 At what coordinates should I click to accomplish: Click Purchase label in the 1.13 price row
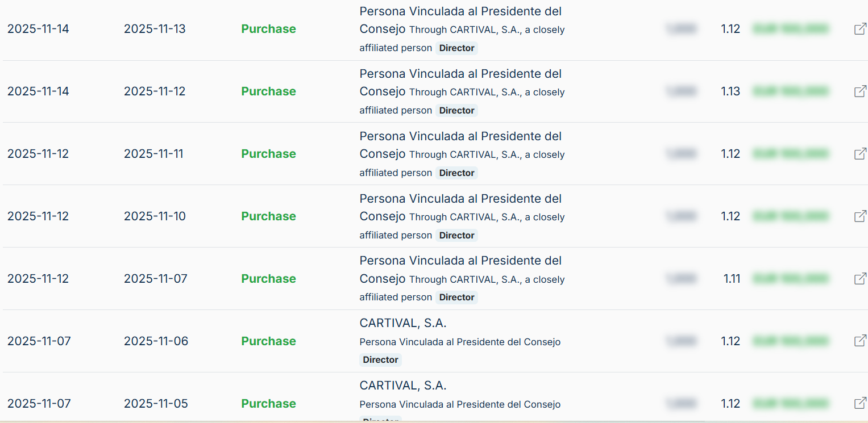tap(268, 91)
